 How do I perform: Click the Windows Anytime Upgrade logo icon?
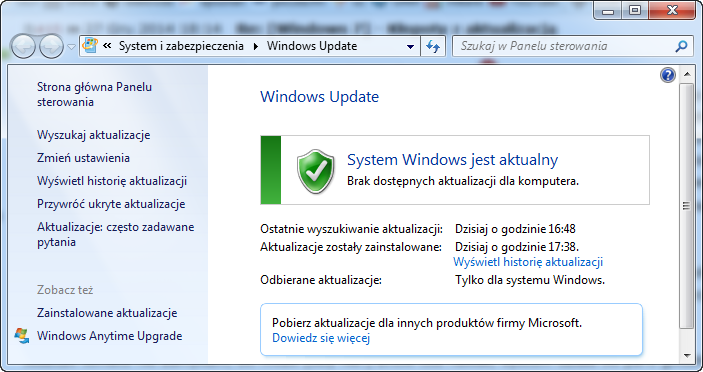22,336
